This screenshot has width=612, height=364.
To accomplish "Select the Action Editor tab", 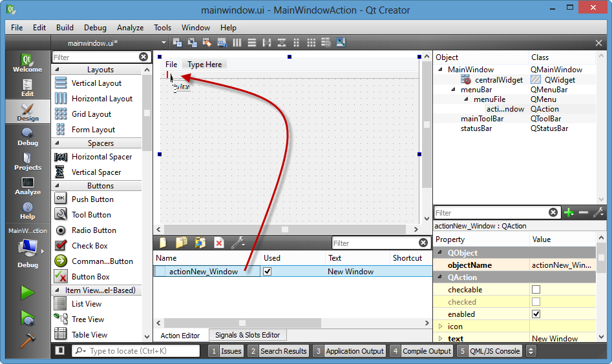I will 180,335.
